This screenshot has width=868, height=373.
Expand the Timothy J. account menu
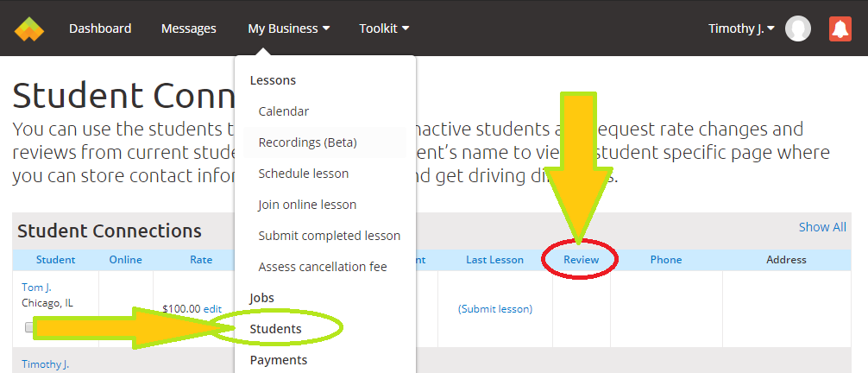(x=741, y=28)
